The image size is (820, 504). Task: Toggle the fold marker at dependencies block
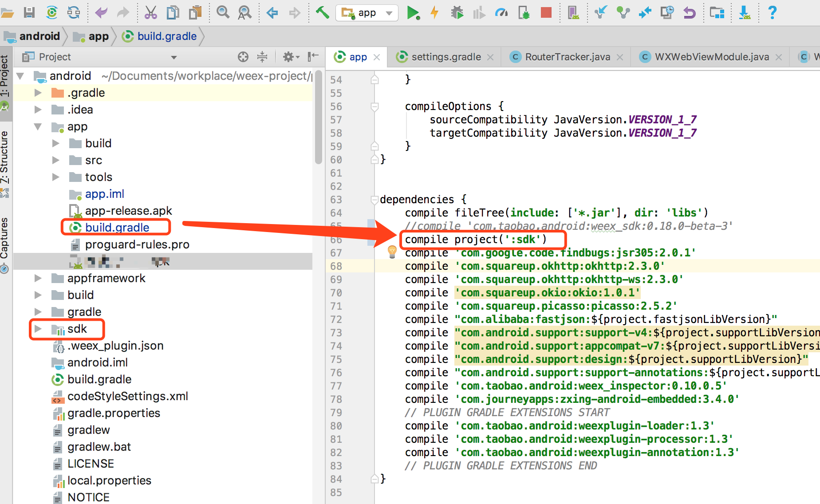pyautogui.click(x=375, y=200)
